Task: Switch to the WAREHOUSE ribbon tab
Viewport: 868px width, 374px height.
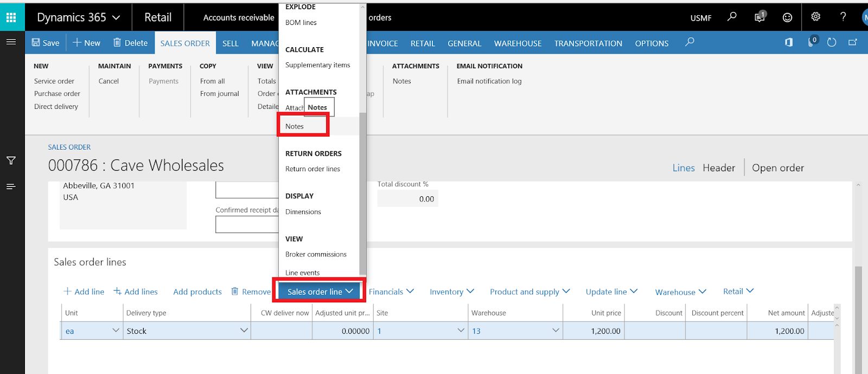Action: tap(518, 43)
